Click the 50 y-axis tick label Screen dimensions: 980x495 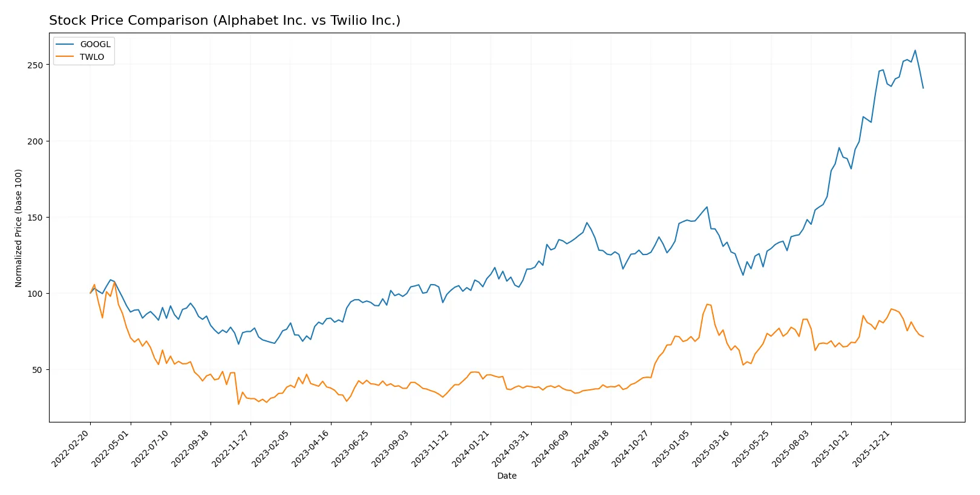point(37,369)
